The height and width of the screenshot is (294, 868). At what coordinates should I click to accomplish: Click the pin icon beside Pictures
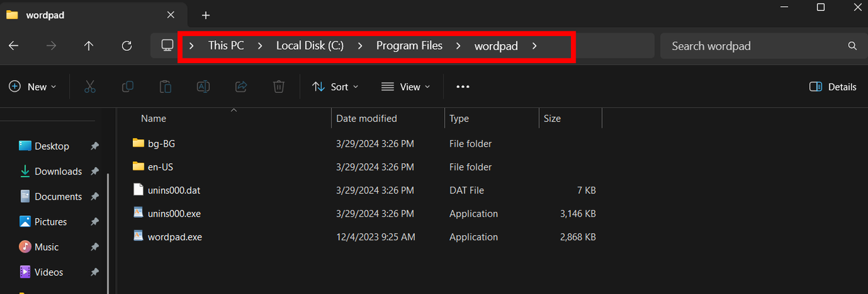(95, 221)
